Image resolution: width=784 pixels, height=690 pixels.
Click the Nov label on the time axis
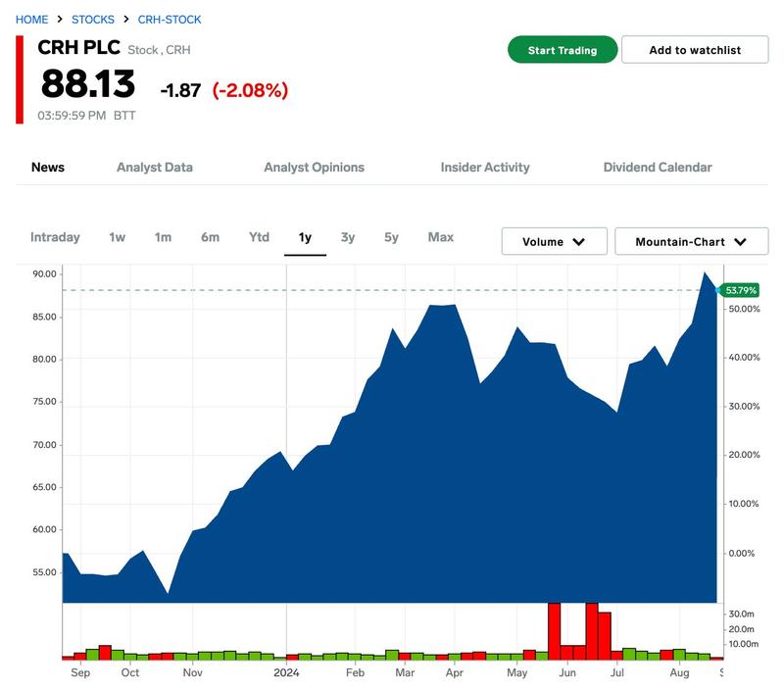pyautogui.click(x=192, y=672)
